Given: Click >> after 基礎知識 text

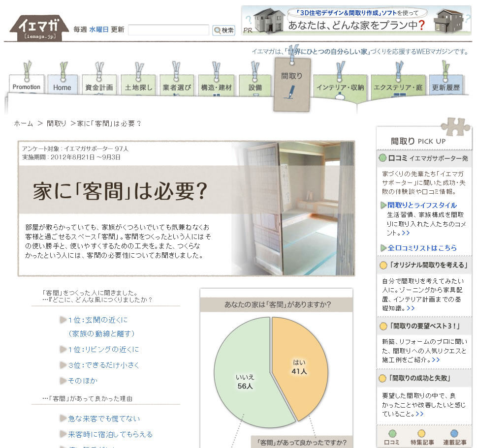Looking at the screenshot, I should [x=411, y=308].
